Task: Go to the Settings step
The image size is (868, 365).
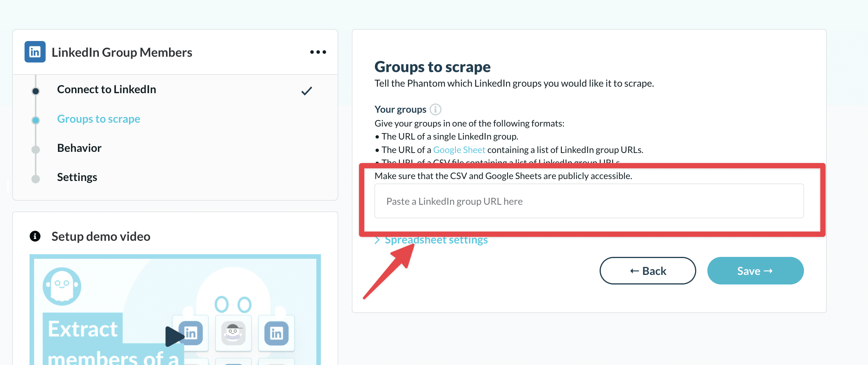Action: click(77, 177)
